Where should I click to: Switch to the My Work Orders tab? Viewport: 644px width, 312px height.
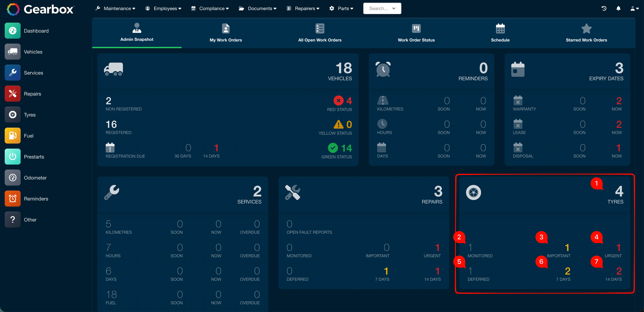click(x=226, y=33)
